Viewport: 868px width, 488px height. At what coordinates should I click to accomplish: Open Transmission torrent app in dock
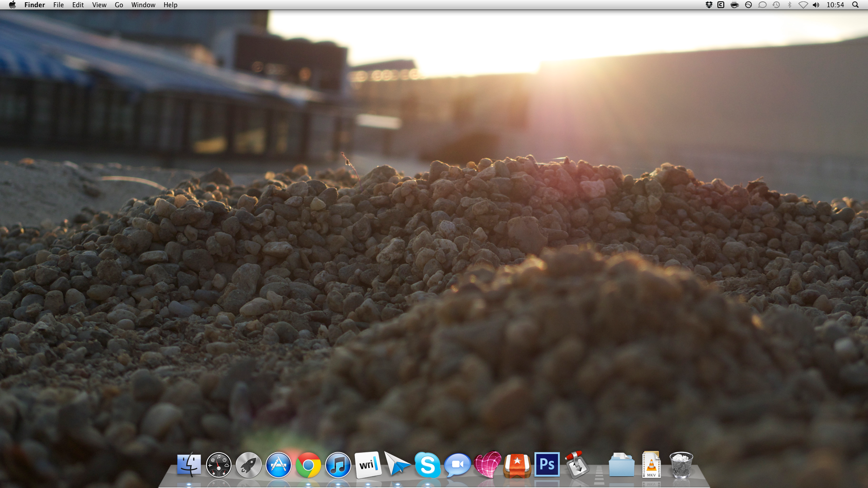click(x=576, y=465)
